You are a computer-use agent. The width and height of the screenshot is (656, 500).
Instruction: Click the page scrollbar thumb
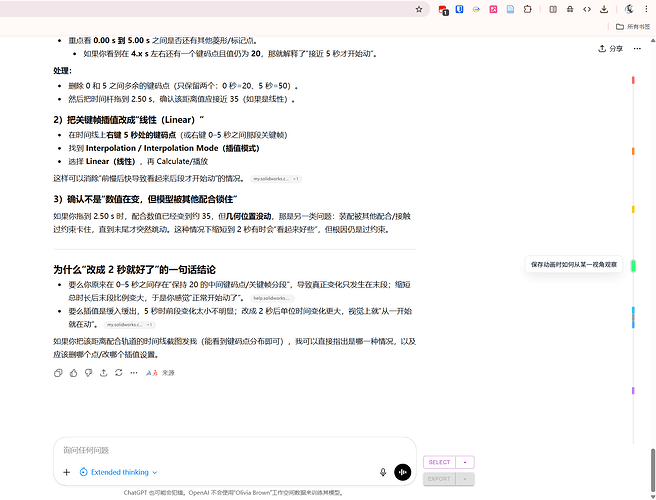pyautogui.click(x=653, y=469)
